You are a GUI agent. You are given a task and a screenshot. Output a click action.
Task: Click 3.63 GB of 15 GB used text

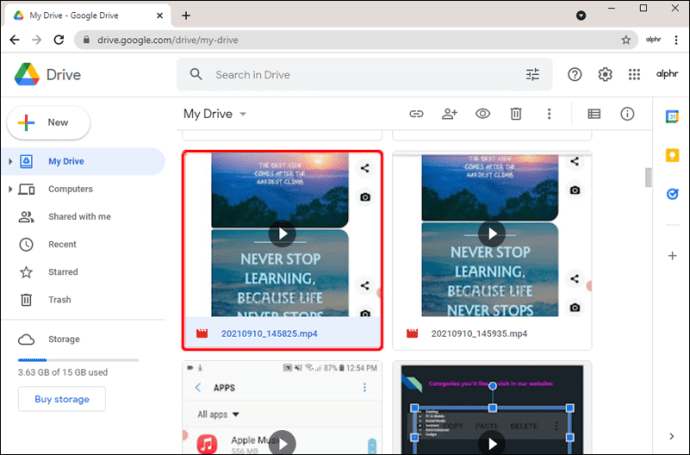click(62, 372)
